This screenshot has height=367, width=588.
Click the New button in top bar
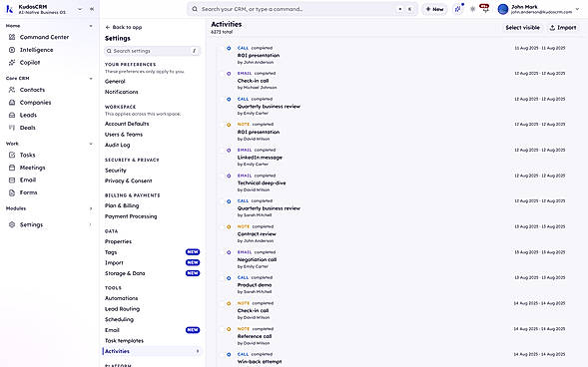(434, 9)
